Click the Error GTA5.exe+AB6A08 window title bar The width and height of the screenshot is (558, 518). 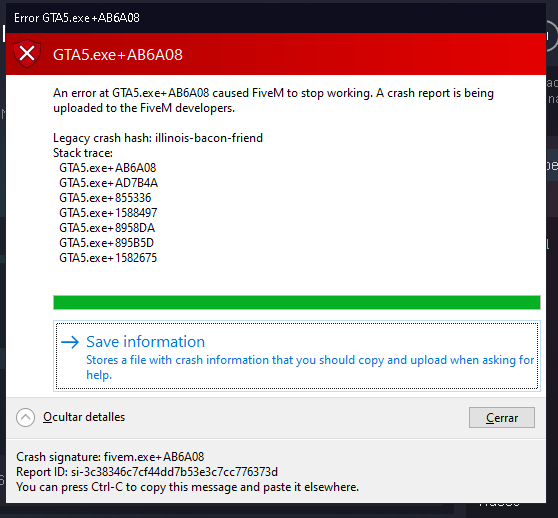pos(276,18)
